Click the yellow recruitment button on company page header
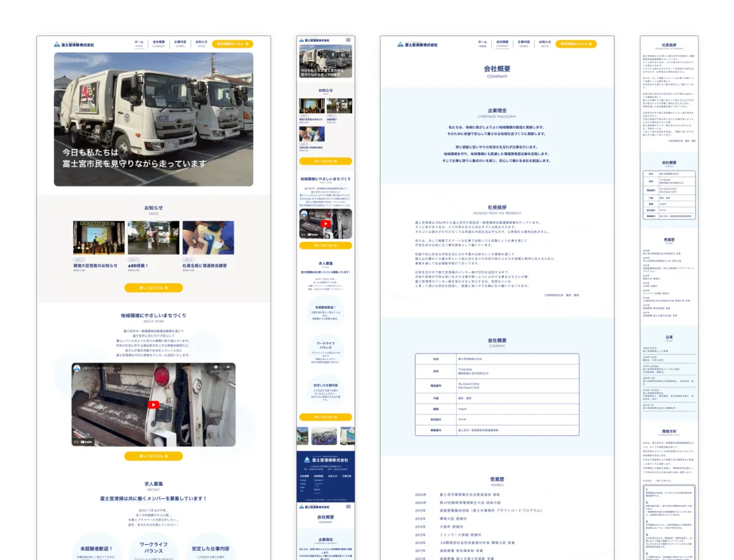The image size is (734, 560). 576,44
